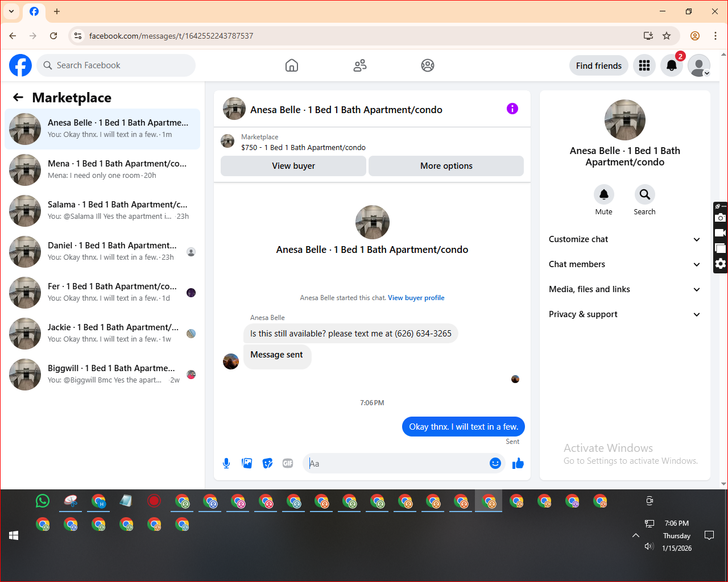Open the Menu grid icon
The image size is (728, 582).
(x=644, y=65)
